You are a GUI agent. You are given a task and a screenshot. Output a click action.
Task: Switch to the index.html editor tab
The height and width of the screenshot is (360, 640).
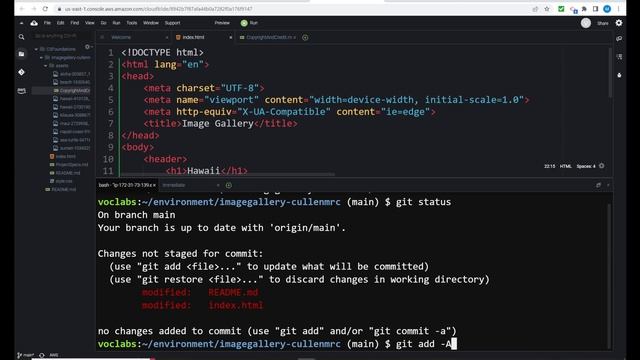click(202, 38)
